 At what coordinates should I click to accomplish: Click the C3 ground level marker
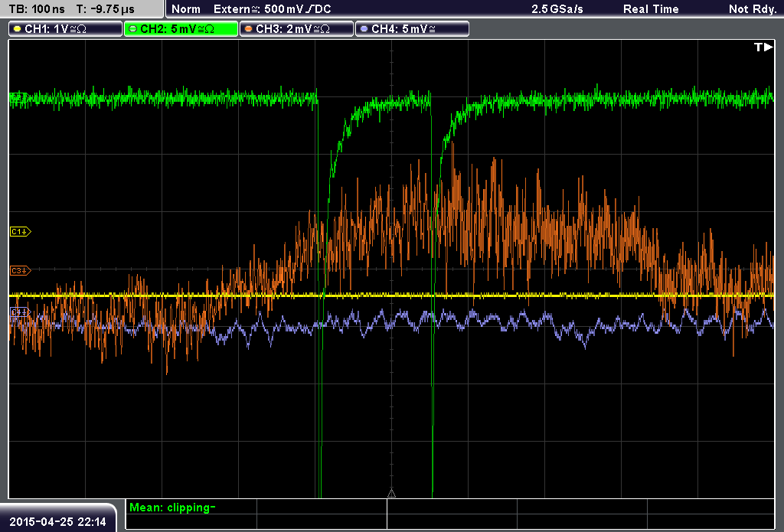[x=21, y=270]
